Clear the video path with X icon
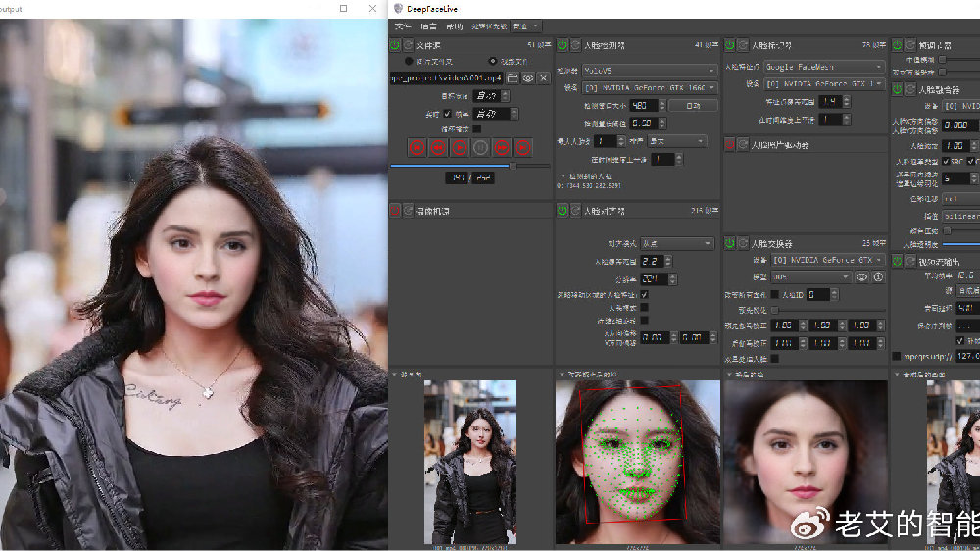 pyautogui.click(x=542, y=77)
